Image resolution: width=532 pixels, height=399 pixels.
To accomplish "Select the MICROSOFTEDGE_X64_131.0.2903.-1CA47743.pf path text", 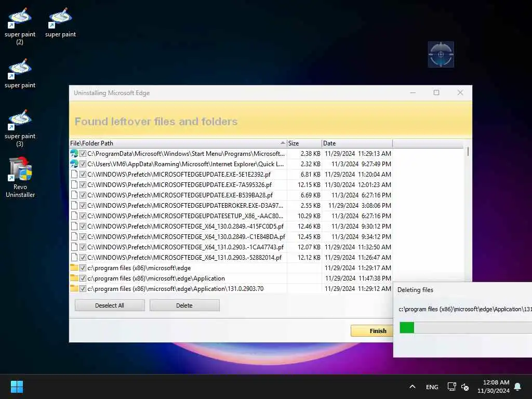I will pyautogui.click(x=185, y=247).
